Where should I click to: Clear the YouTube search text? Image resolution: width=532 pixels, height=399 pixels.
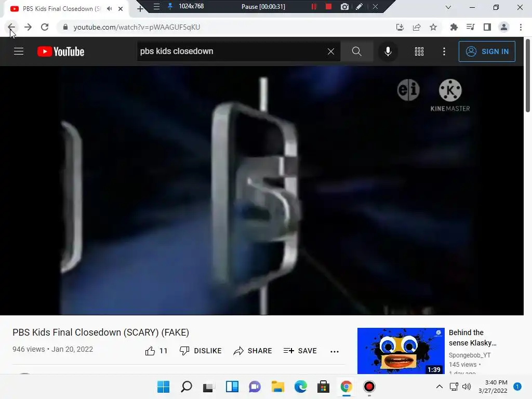coord(331,51)
